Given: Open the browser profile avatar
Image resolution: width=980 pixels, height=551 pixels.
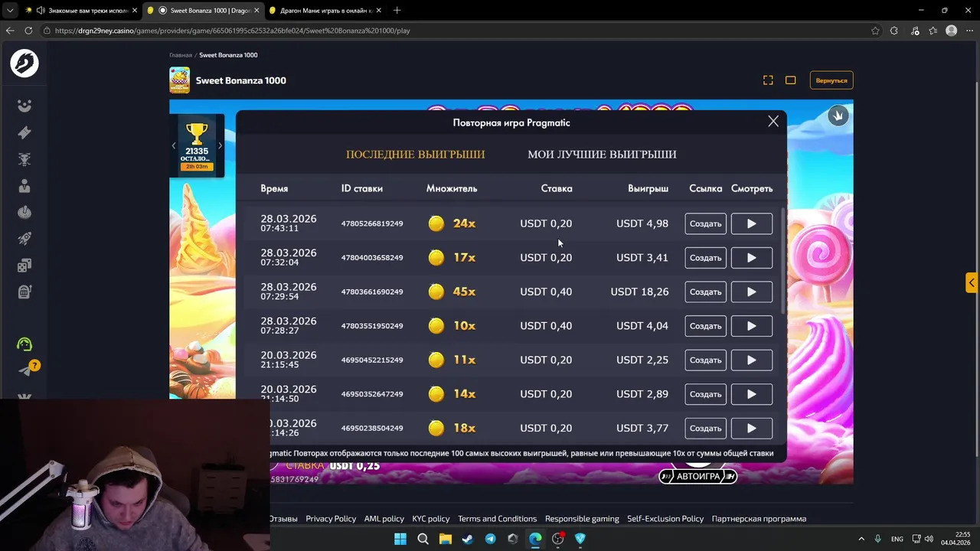Looking at the screenshot, I should [952, 31].
